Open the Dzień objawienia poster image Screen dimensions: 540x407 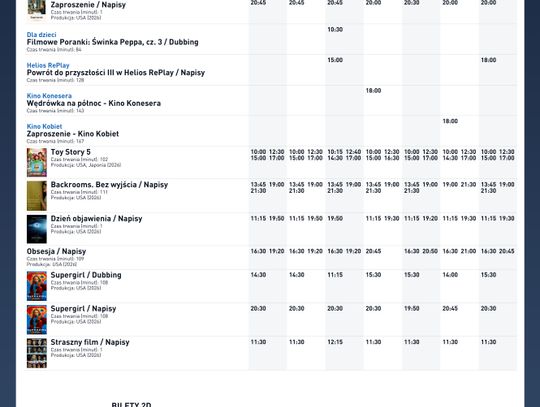click(37, 229)
